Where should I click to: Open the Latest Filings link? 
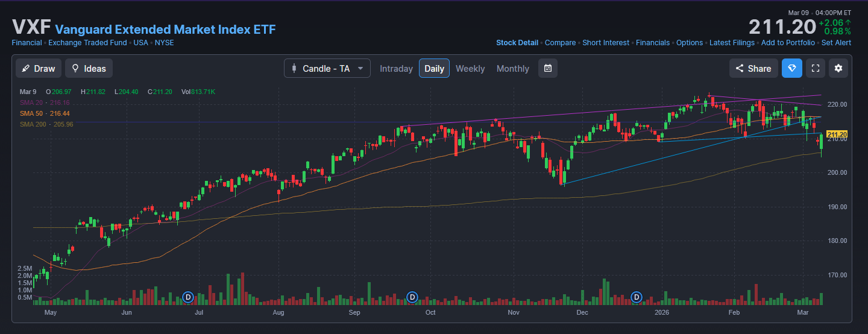(732, 43)
